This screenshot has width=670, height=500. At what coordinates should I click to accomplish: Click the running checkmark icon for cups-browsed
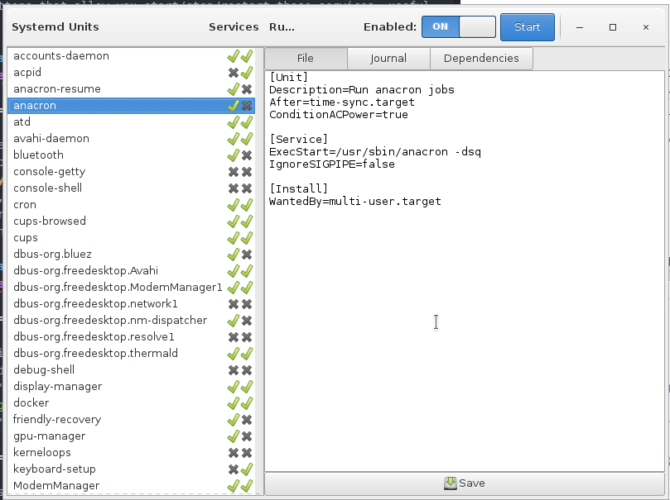tap(247, 221)
